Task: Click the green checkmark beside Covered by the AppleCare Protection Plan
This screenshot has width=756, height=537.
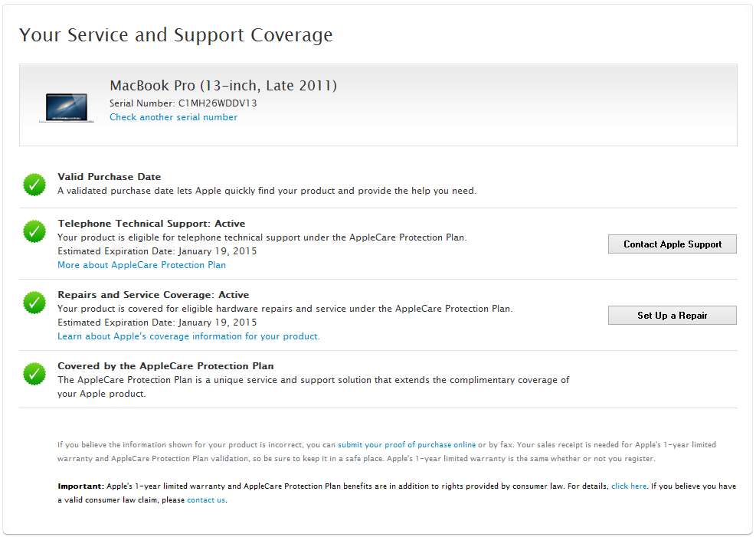Action: click(x=34, y=374)
